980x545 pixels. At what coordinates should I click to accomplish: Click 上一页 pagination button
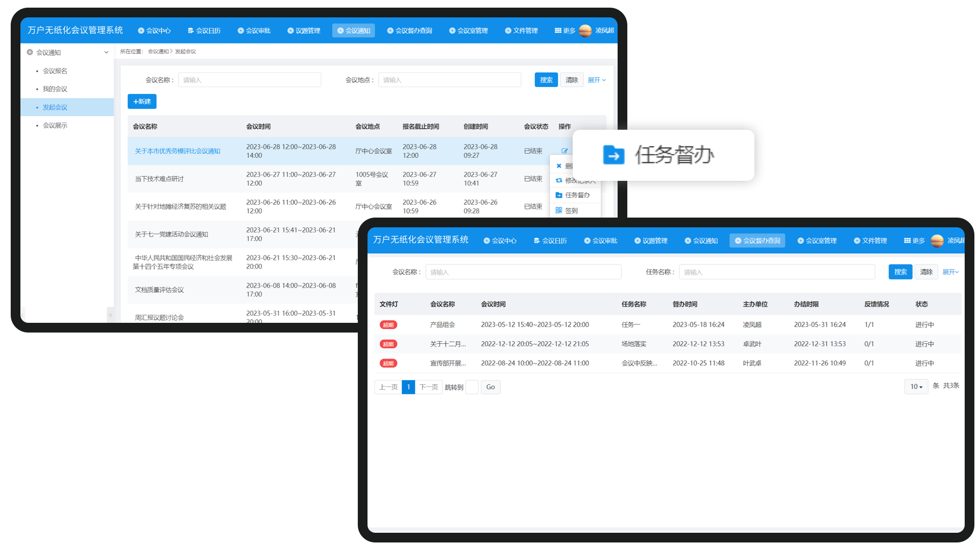pyautogui.click(x=388, y=387)
